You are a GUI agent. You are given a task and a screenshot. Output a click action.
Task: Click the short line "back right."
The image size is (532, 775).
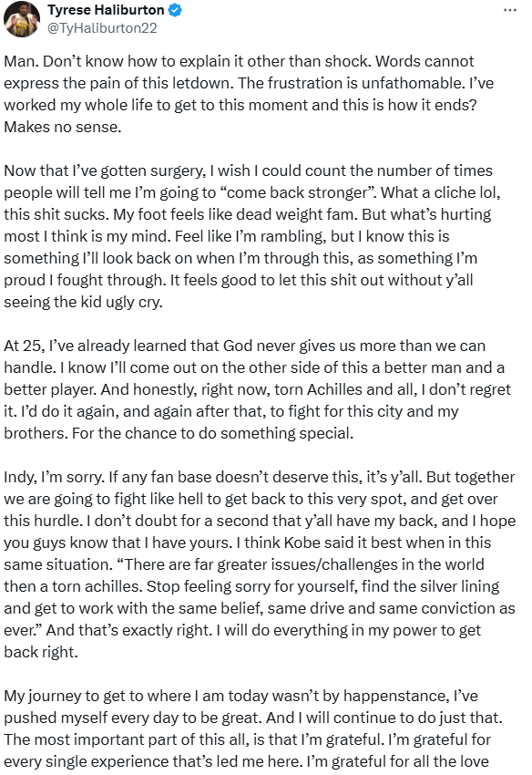click(x=41, y=652)
